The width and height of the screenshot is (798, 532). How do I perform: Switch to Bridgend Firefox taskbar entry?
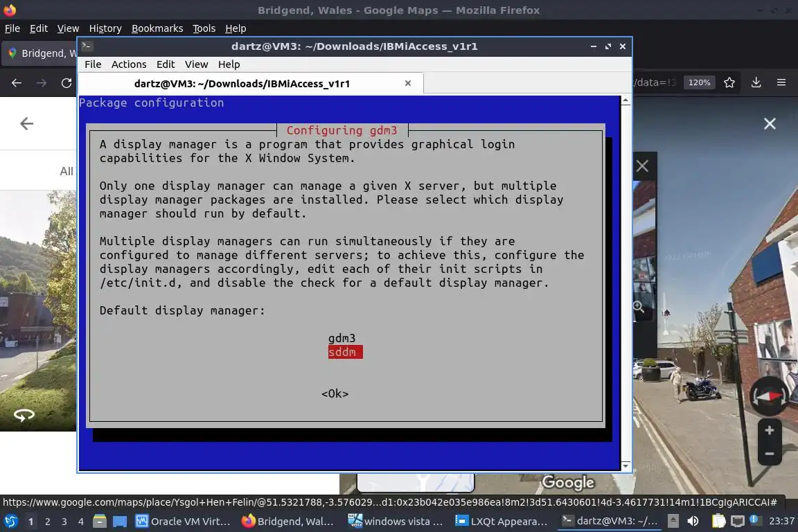pos(288,522)
